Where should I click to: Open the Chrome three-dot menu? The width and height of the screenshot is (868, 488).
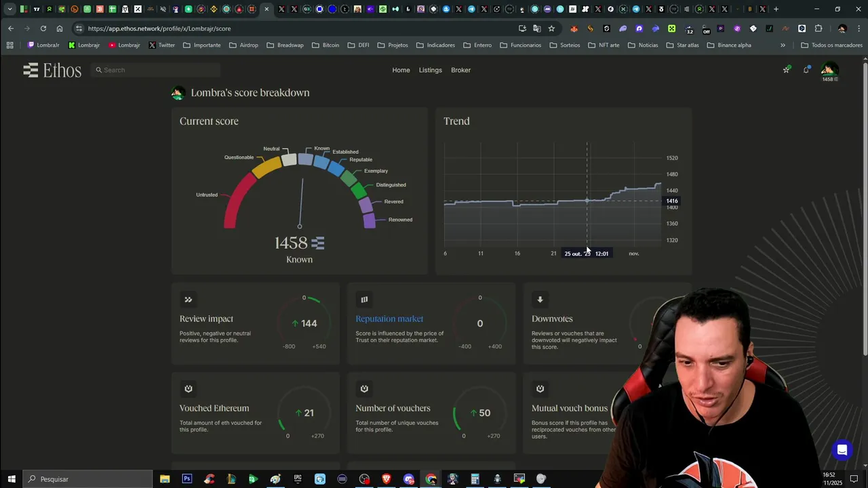pyautogui.click(x=858, y=28)
